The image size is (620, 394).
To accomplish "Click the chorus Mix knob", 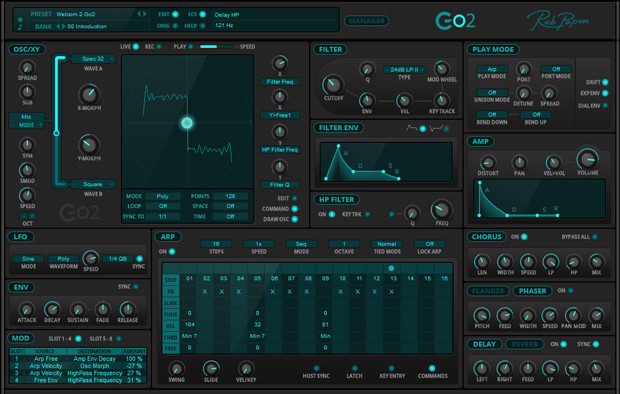I will point(596,261).
